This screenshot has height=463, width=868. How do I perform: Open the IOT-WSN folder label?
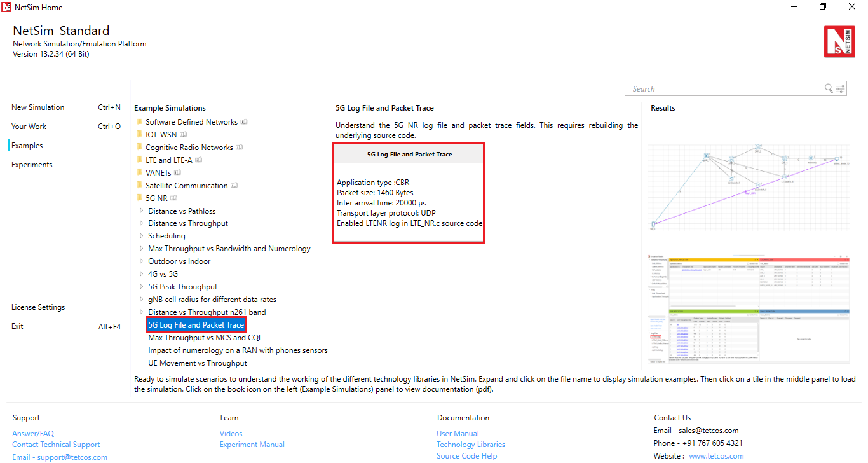[x=161, y=135]
